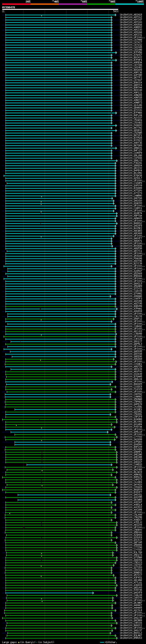
Task: Select hit label UniRef100_A2IAE1
Action: click(x=131, y=409)
